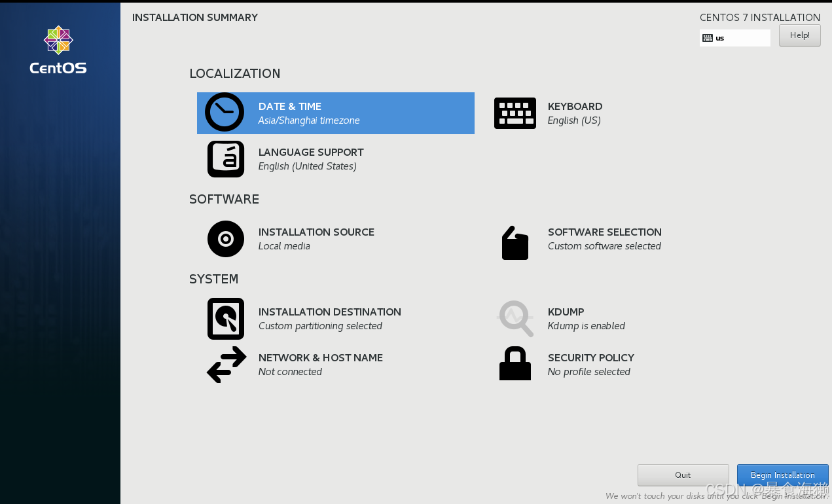Click 'Kdump is enabled' status
Image resolution: width=832 pixels, height=504 pixels.
pos(587,326)
